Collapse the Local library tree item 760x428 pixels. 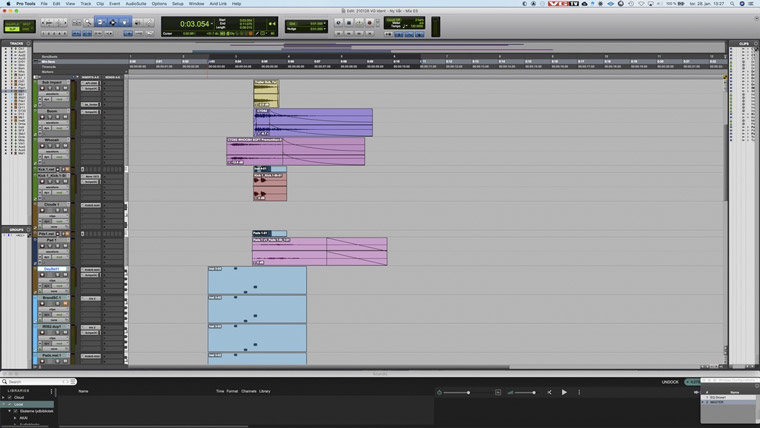tap(3, 404)
